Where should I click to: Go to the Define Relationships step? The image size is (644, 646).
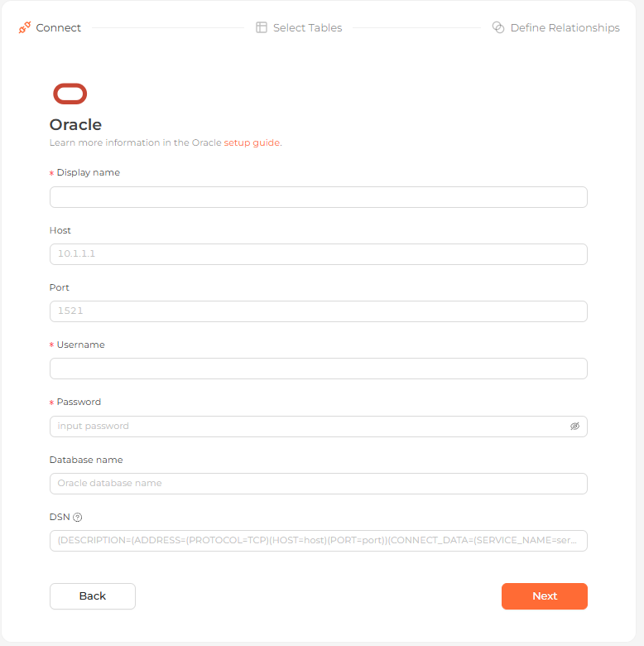[565, 27]
